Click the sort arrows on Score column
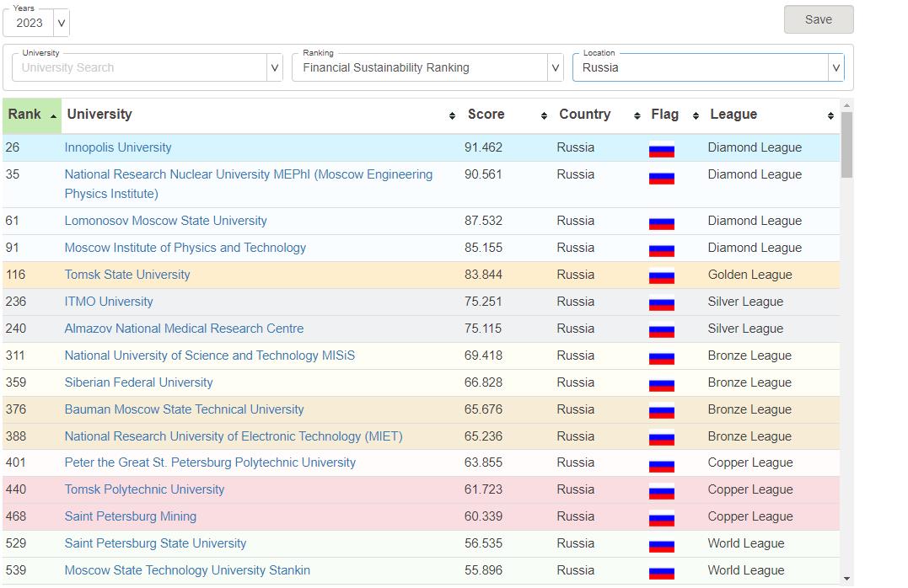 tap(544, 115)
